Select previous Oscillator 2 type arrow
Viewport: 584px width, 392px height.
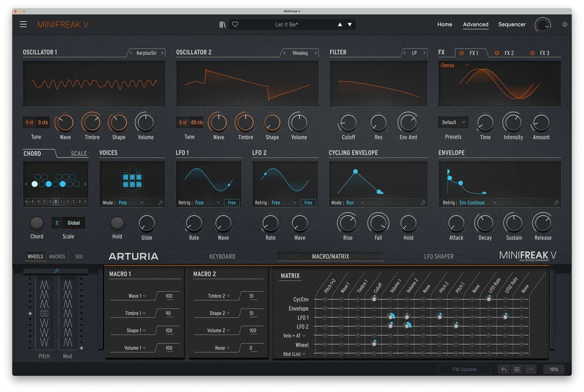(285, 53)
